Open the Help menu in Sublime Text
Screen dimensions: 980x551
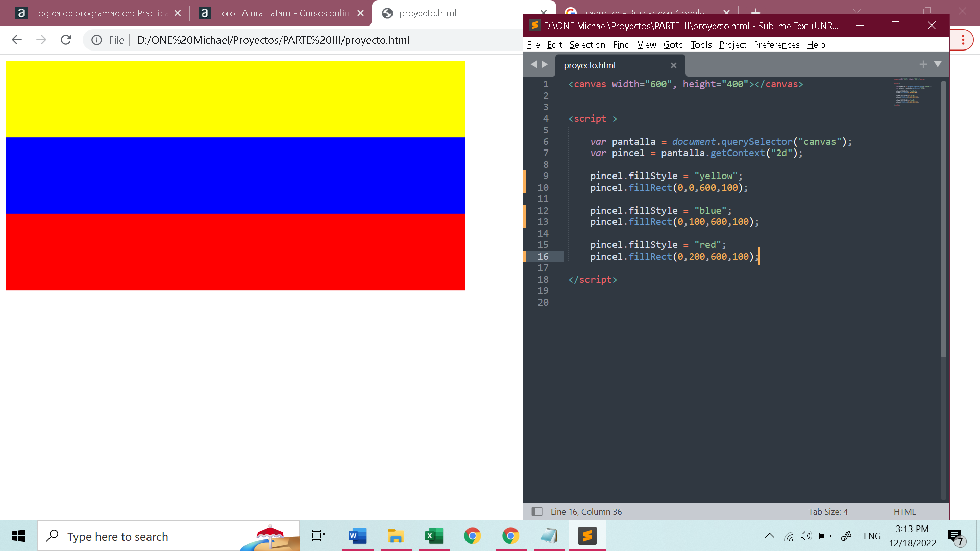pyautogui.click(x=816, y=45)
